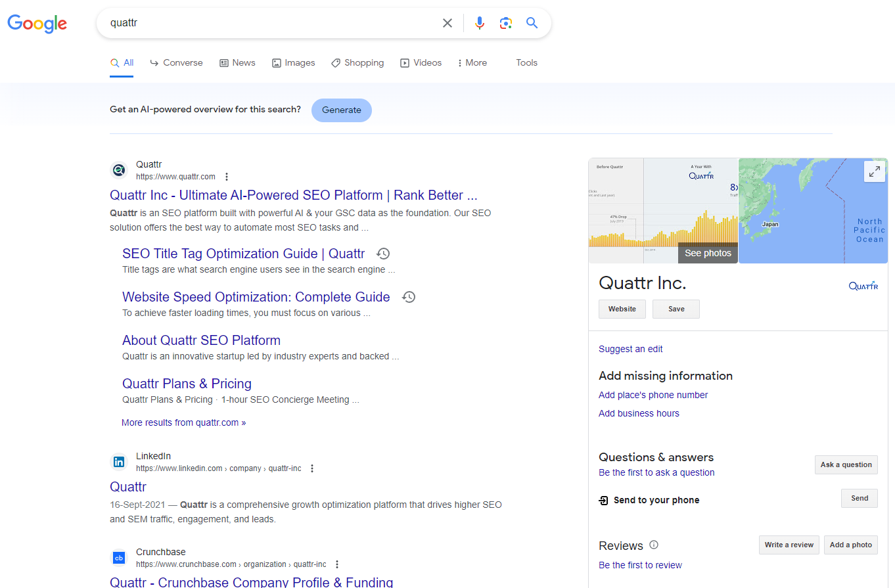Click the LinkedIn favicon icon
Viewport: 895px width, 588px height.
click(x=118, y=462)
